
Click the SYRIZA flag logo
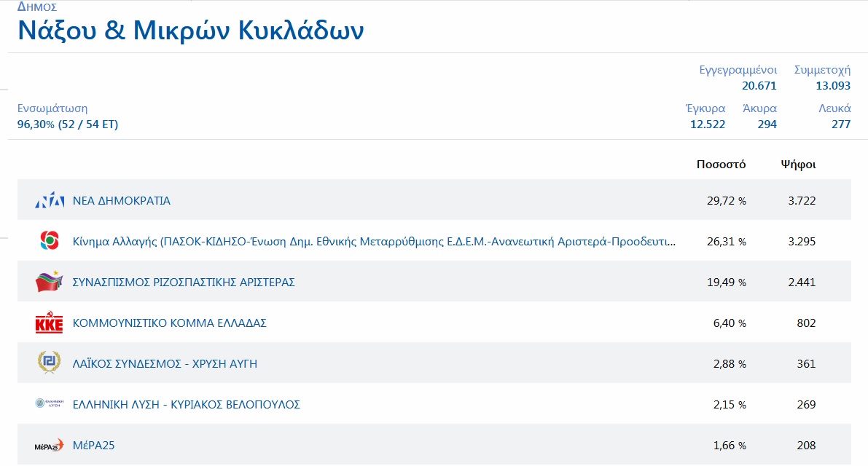tap(50, 282)
